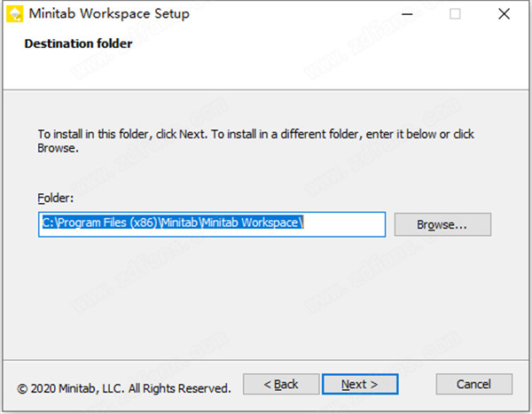Focus the Folder path input field
The width and height of the screenshot is (532, 414).
[212, 224]
